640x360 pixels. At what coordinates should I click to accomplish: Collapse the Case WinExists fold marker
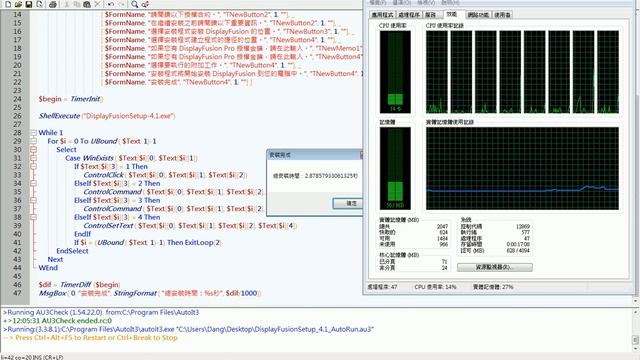33,158
